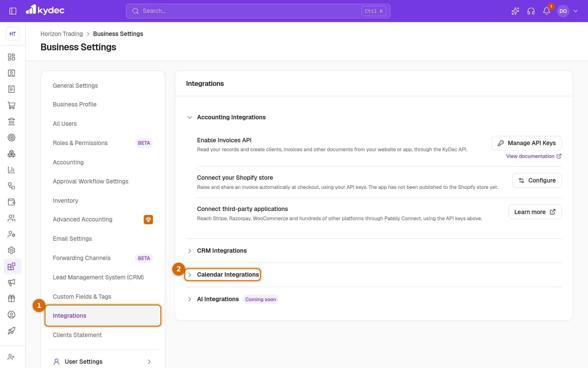Open the gift icon in sidebar

pyautogui.click(x=11, y=298)
